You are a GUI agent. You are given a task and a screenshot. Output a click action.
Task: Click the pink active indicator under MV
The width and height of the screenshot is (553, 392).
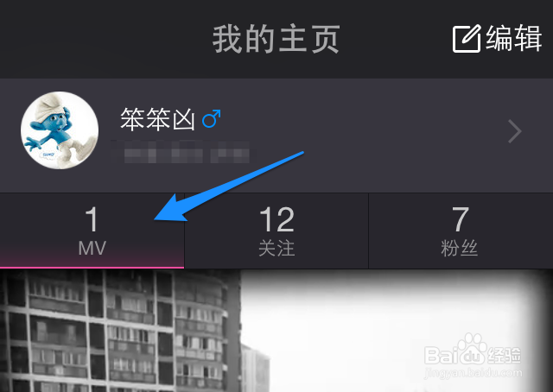coord(92,268)
